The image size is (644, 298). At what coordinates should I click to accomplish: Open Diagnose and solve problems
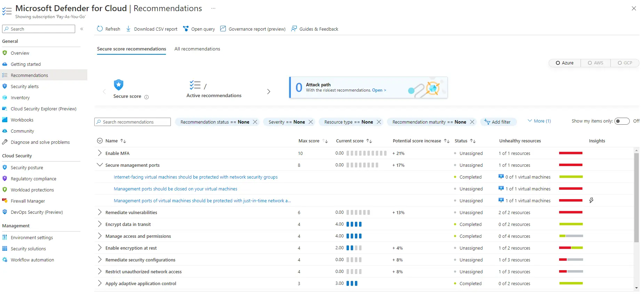[x=40, y=142]
